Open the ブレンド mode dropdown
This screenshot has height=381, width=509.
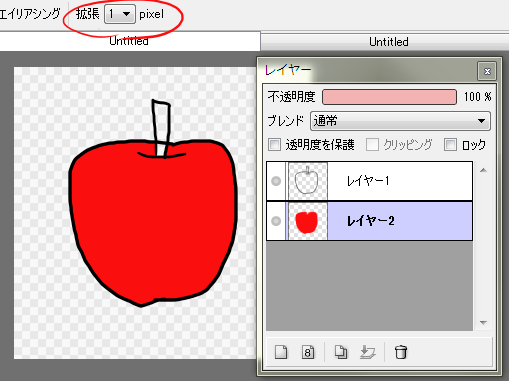pyautogui.click(x=400, y=121)
